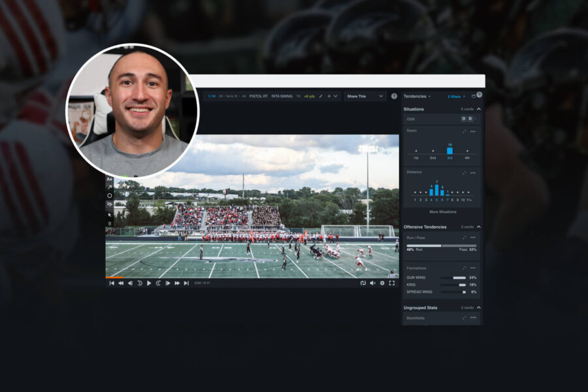Toggle the D filter in ODK

tap(470, 119)
